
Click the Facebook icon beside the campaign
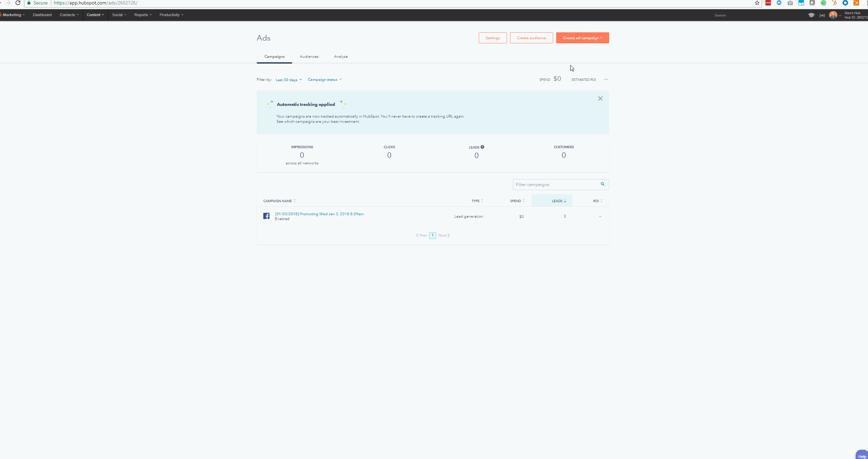click(266, 216)
